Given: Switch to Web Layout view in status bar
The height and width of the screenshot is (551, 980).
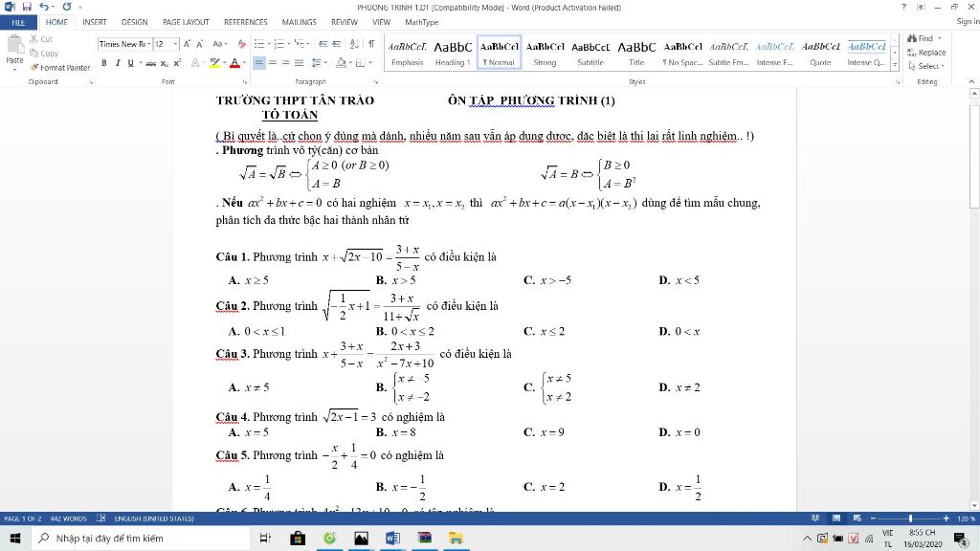Looking at the screenshot, I should [x=857, y=518].
